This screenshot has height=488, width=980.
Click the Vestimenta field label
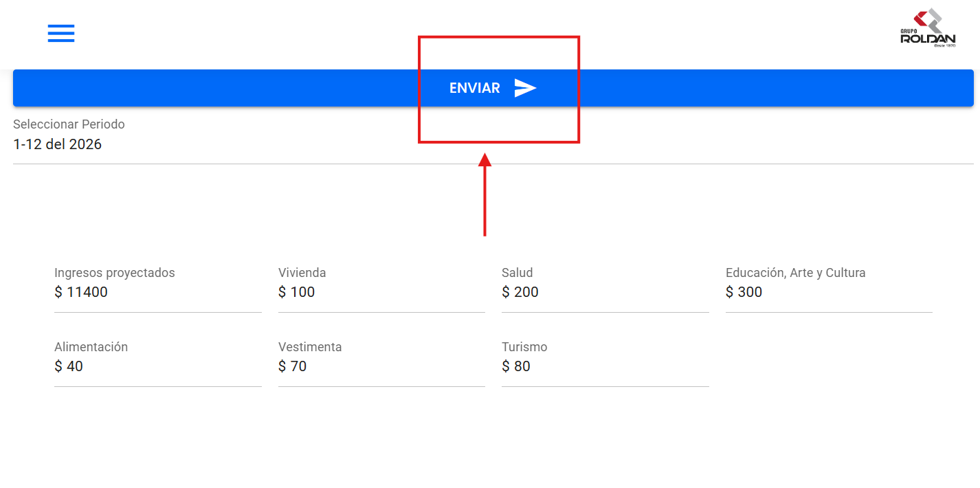coord(310,347)
